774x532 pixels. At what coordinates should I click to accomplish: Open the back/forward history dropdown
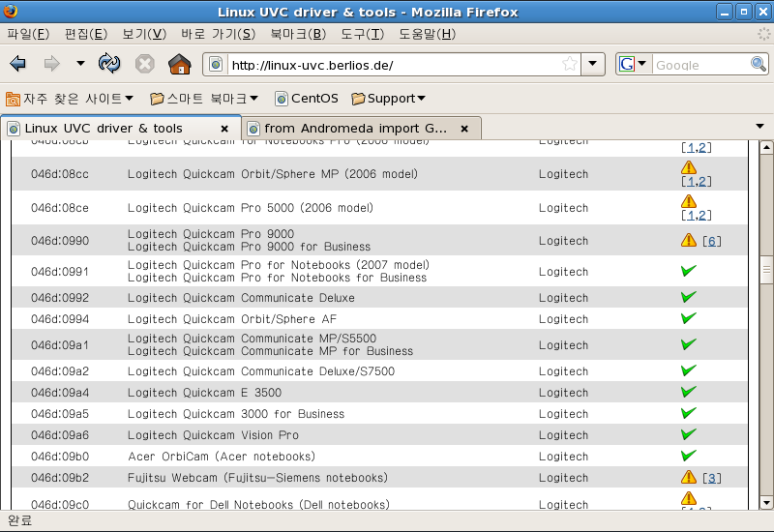tap(80, 63)
